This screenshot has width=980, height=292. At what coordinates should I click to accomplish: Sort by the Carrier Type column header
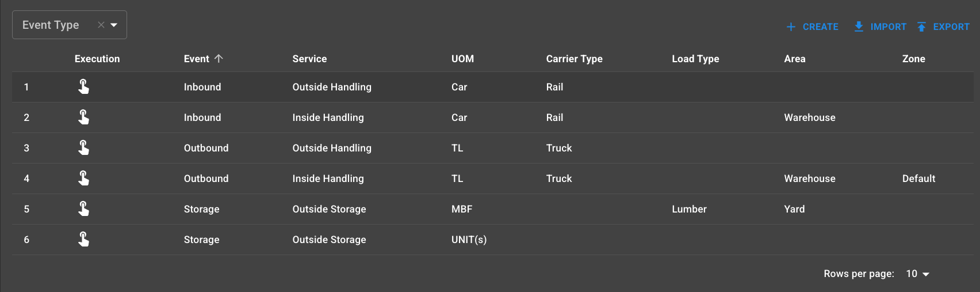[574, 59]
